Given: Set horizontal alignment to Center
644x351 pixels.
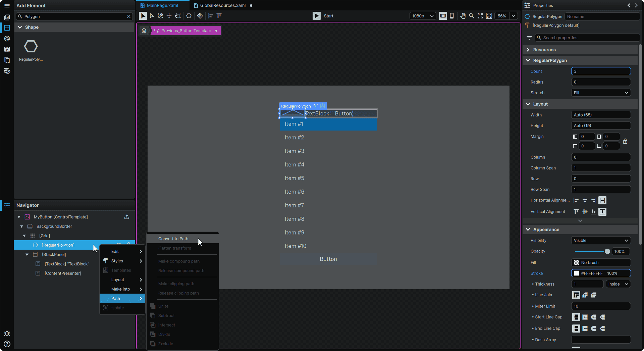Looking at the screenshot, I should (585, 200).
